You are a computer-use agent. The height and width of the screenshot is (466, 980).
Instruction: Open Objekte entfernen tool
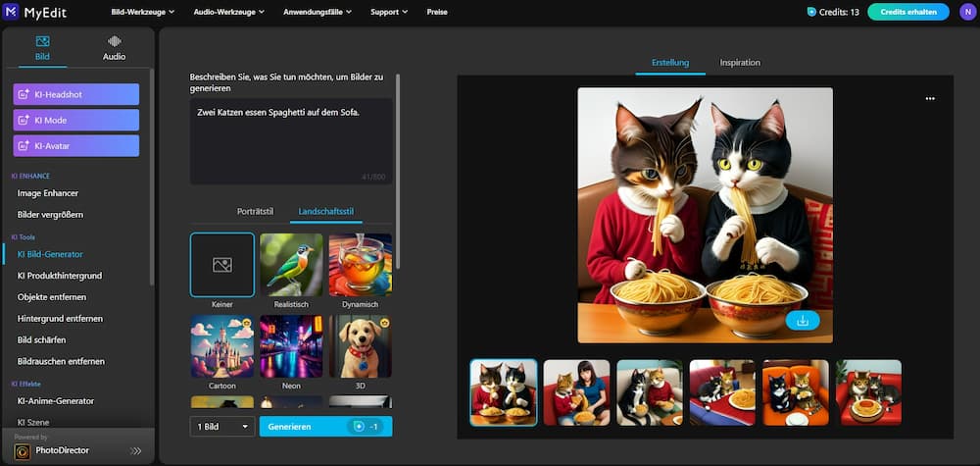tap(52, 297)
